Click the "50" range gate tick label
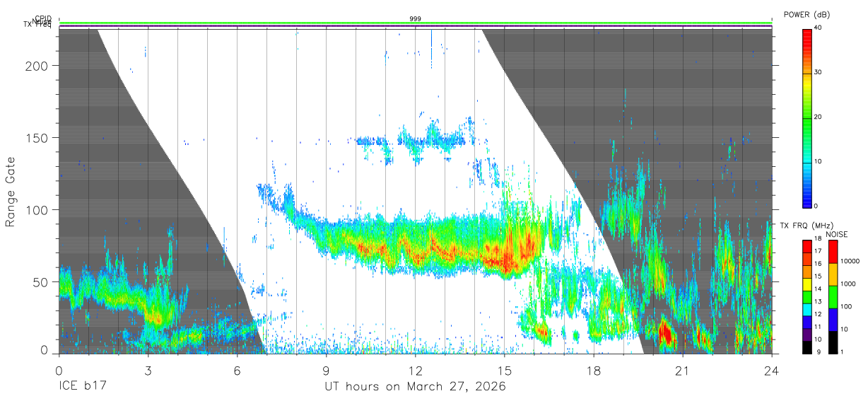This screenshot has width=868, height=401. 42,281
